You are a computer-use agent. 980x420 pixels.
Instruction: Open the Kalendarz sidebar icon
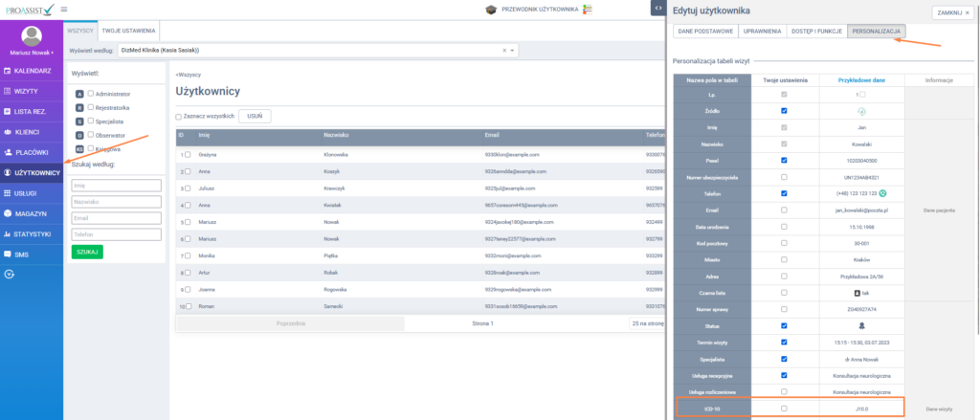pos(9,71)
